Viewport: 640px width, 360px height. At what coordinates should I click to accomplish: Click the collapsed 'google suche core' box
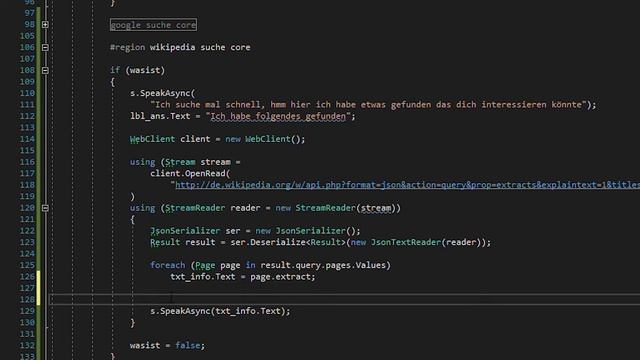tap(153, 25)
